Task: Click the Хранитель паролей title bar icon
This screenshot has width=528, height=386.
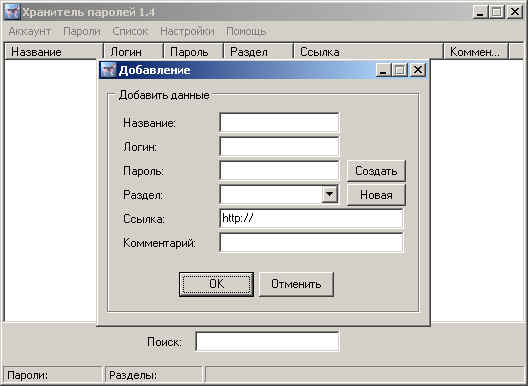Action: pos(12,12)
